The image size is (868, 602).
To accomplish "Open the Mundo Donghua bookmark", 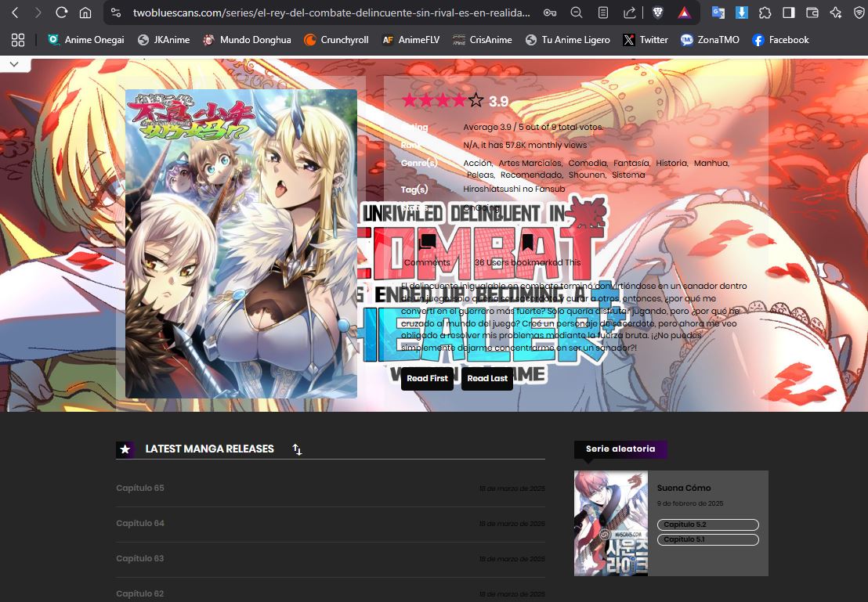I will coord(247,40).
